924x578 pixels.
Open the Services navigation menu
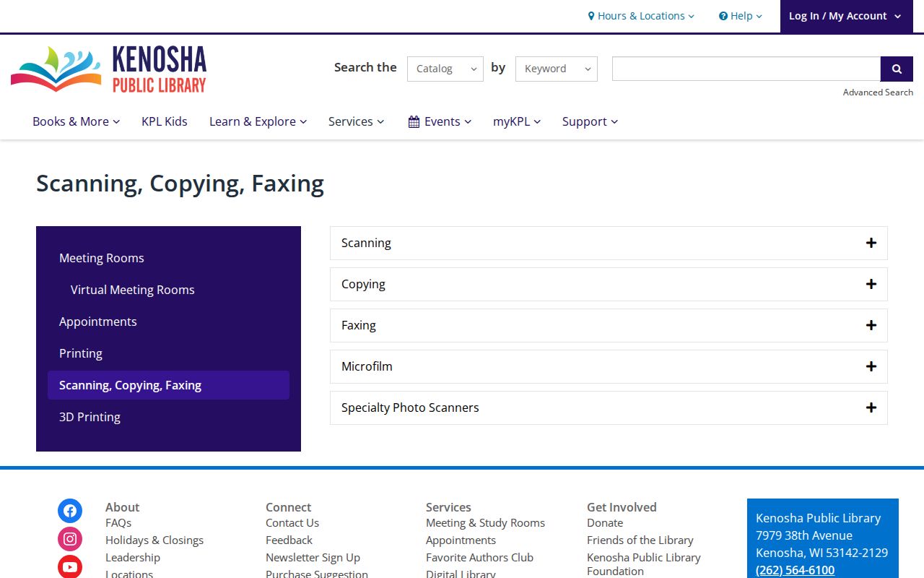click(356, 121)
